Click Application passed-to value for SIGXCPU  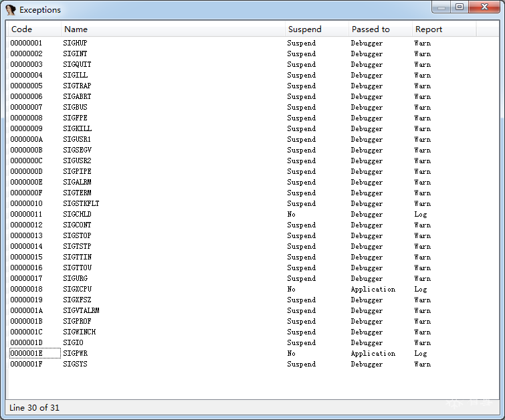373,289
